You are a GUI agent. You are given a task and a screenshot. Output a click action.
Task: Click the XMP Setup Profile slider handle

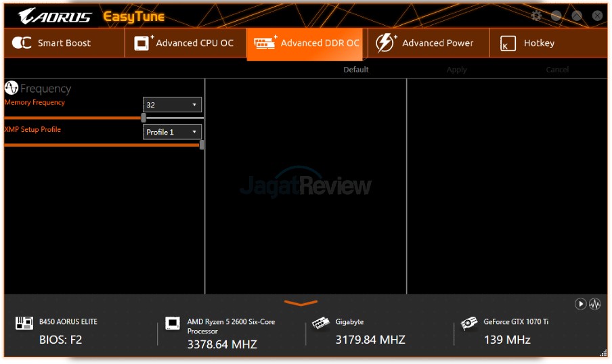pos(202,145)
